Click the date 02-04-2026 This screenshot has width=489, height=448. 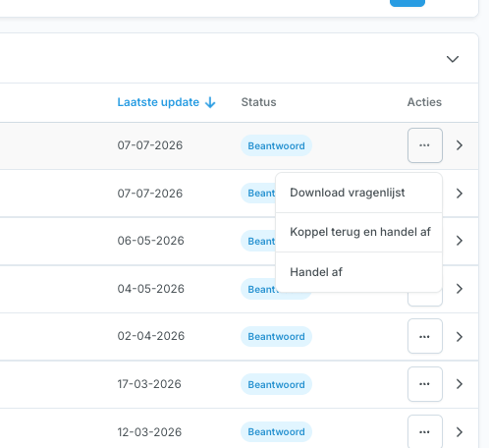[151, 336]
